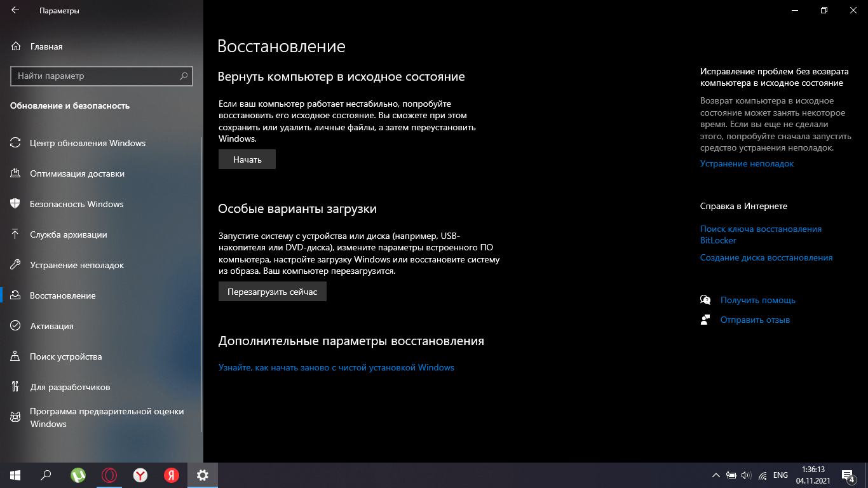Click the Устранение неполадок wrench icon
Viewport: 868px width, 488px height.
click(16, 265)
